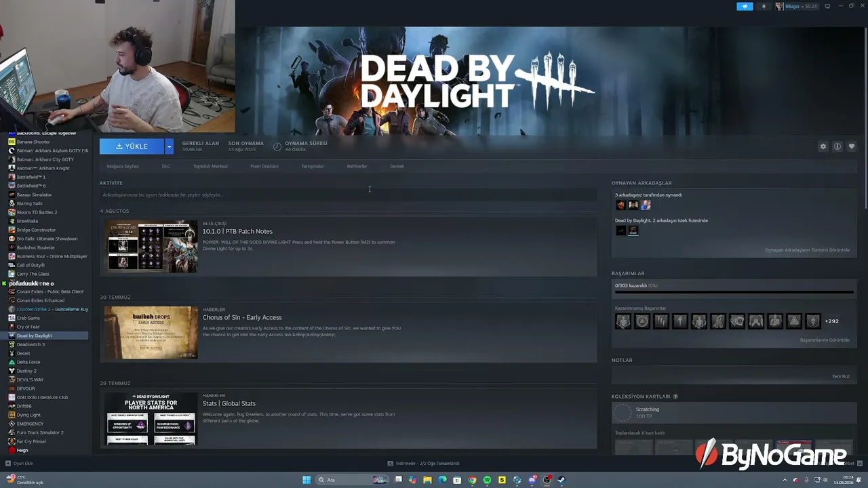Open the Stats | Global Stats headline
Image resolution: width=868 pixels, height=488 pixels.
tap(229, 403)
